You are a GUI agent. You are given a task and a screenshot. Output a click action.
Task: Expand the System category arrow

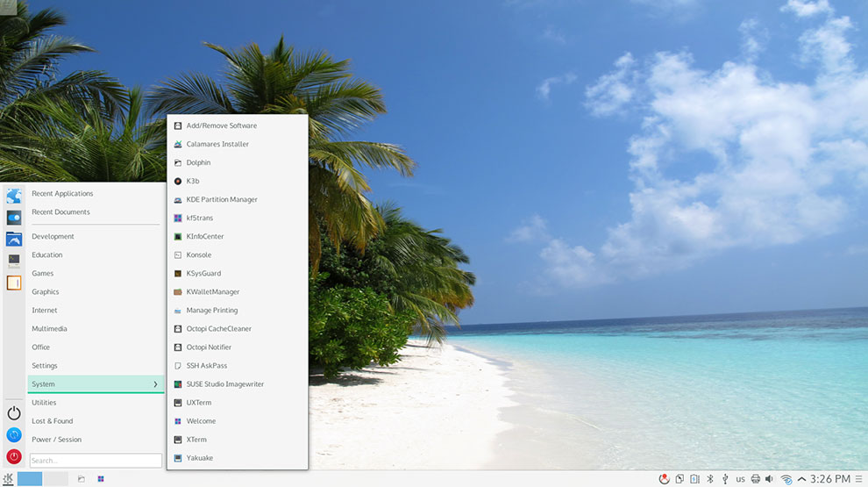[155, 384]
